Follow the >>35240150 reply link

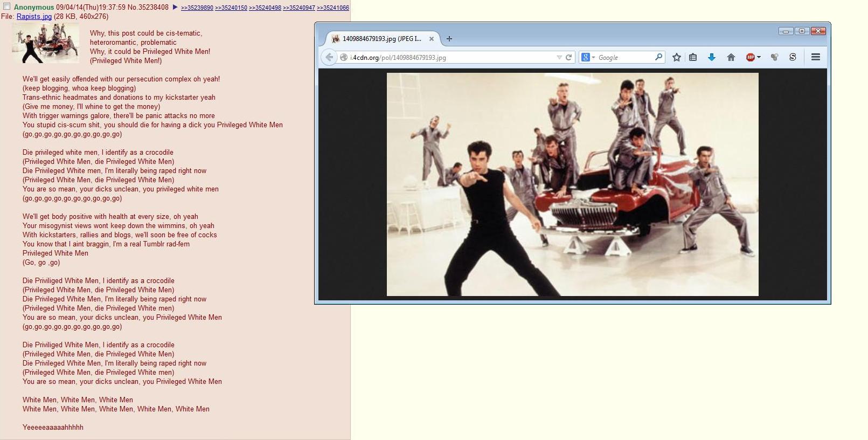(231, 8)
